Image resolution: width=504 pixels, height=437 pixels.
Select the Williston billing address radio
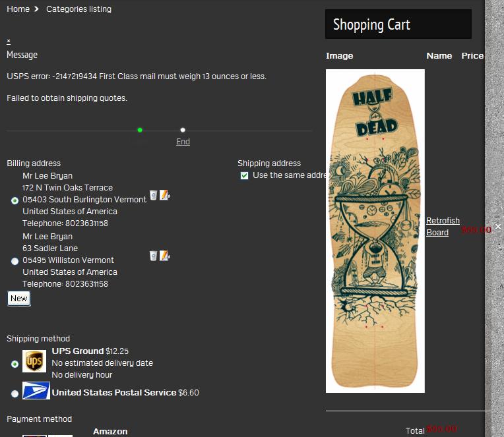tap(15, 262)
